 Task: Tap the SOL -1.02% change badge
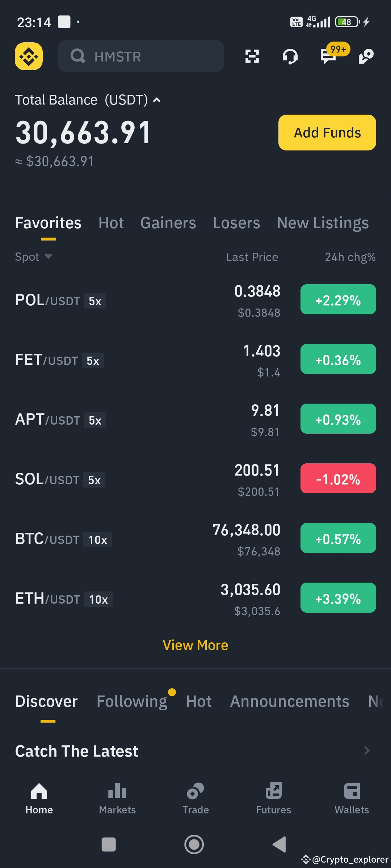338,478
